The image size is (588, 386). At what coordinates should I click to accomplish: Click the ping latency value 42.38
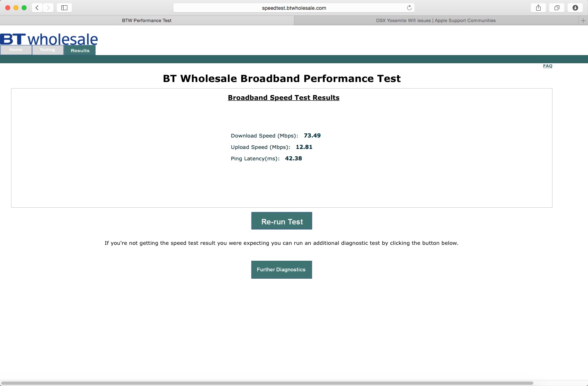[294, 158]
